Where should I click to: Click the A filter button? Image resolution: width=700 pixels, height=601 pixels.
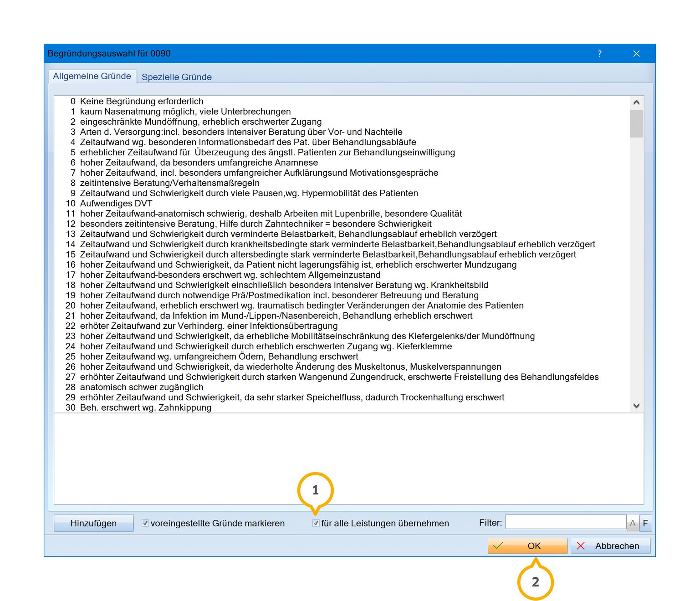(633, 523)
